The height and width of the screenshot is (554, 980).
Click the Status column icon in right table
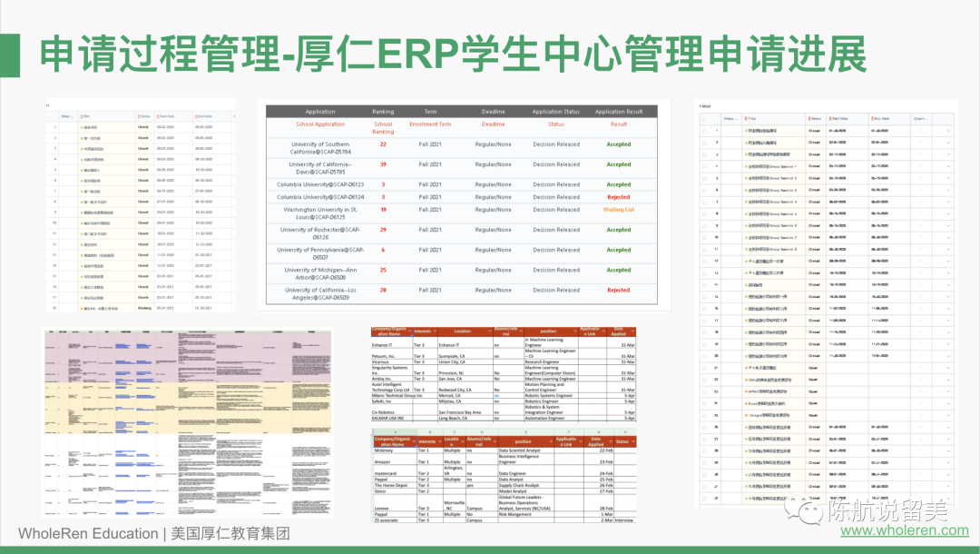pos(810,119)
